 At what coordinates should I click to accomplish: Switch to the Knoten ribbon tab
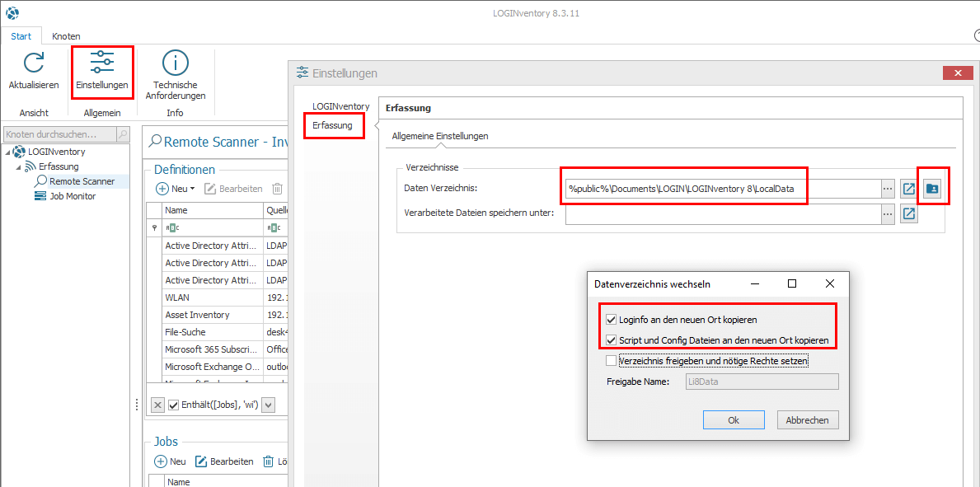click(x=66, y=36)
